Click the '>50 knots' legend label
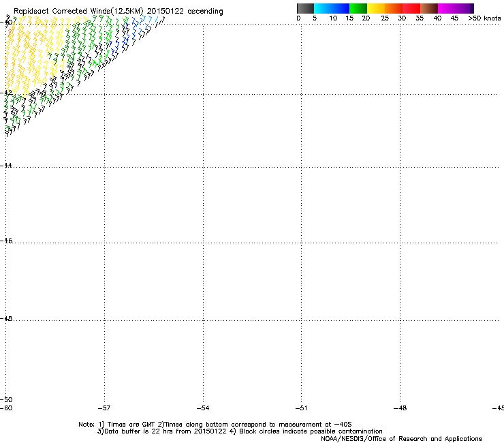 (484, 18)
